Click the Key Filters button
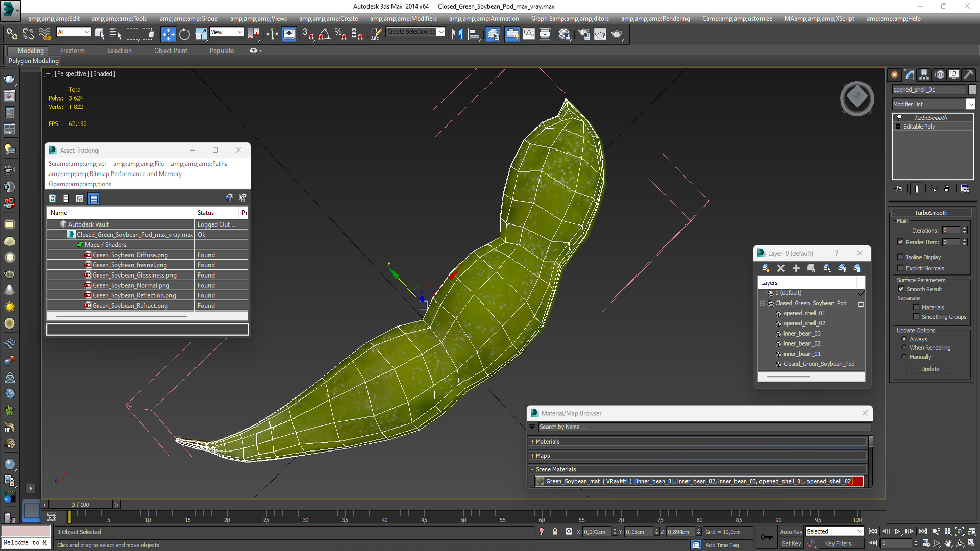980x551 pixels. [841, 544]
